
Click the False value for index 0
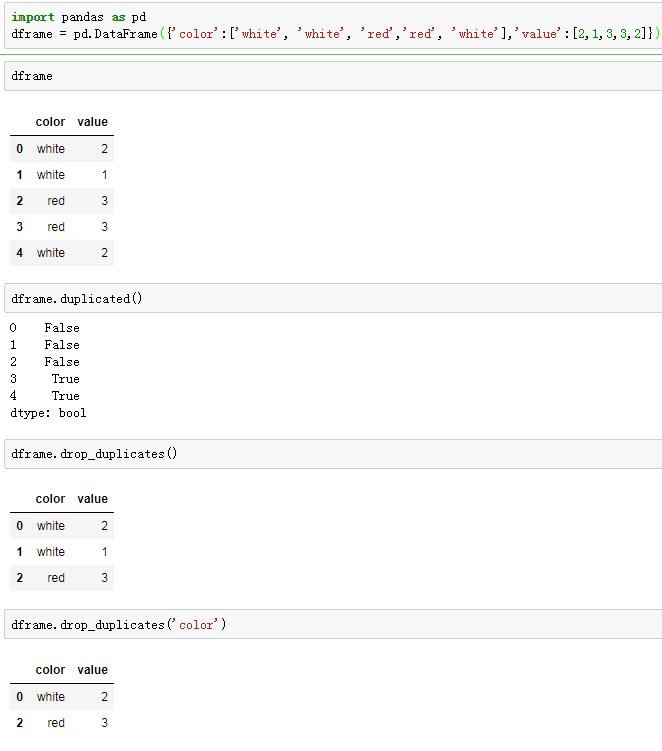[x=62, y=328]
